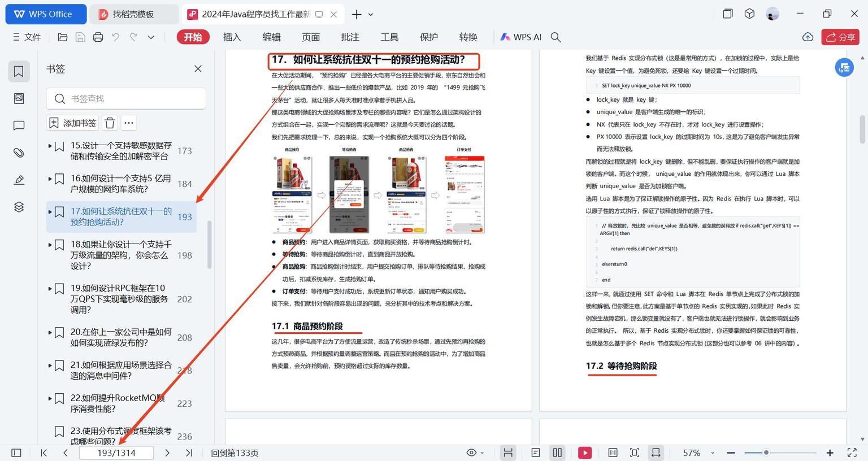Click the 分享 share button

(x=840, y=37)
